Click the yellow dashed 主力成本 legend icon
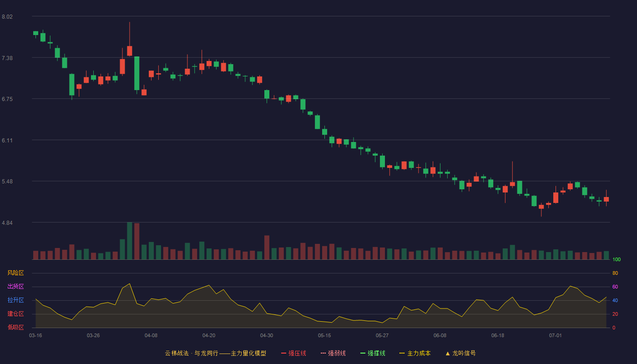Image resolution: width=637 pixels, height=364 pixels. click(x=402, y=353)
